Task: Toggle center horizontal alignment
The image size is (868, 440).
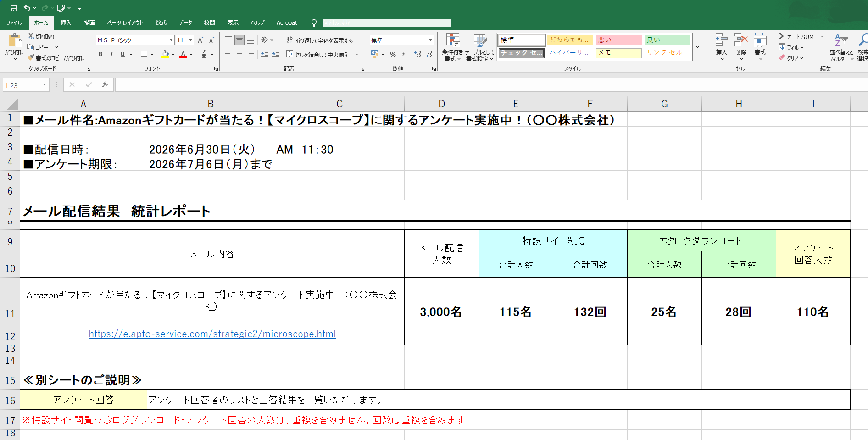Action: click(x=239, y=54)
